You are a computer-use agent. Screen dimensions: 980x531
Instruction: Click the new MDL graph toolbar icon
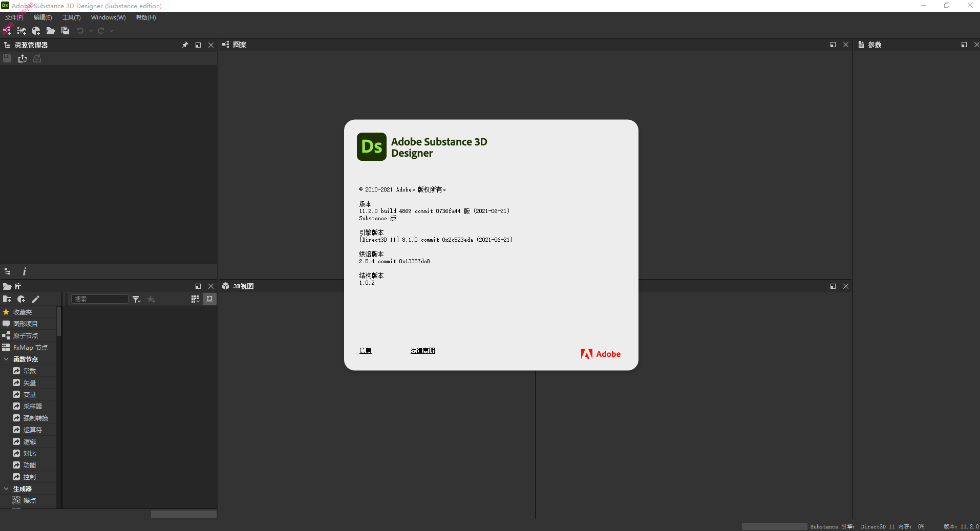point(22,31)
